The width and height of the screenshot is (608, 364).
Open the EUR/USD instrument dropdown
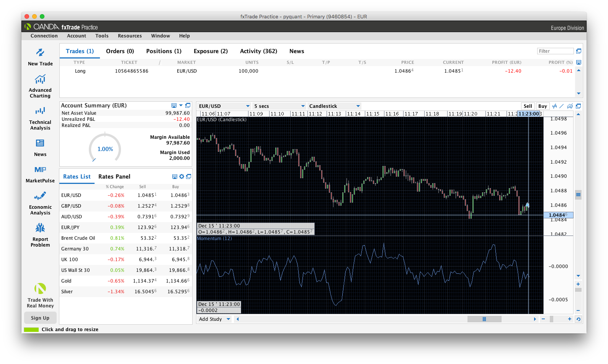point(224,106)
